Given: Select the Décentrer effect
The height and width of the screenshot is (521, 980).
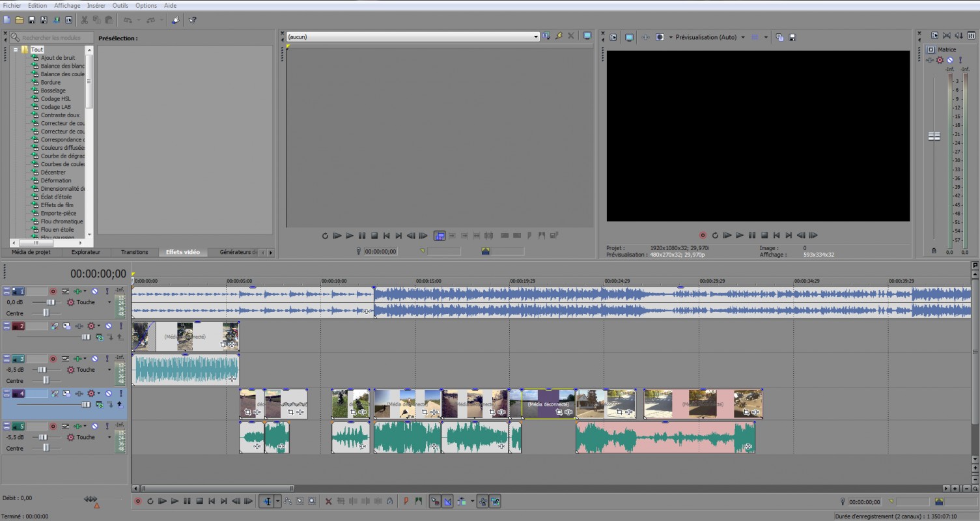Looking at the screenshot, I should coord(53,173).
